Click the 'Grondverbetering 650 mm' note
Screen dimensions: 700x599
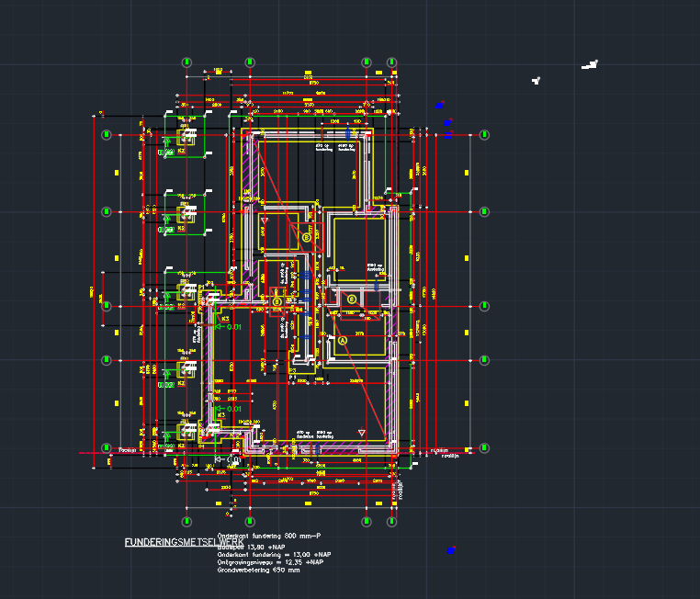coord(259,571)
